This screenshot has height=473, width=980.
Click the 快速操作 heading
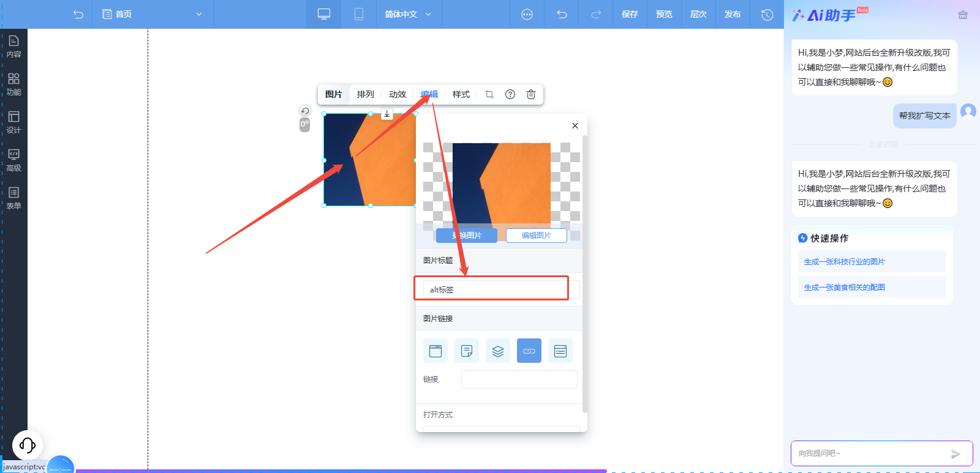pos(829,238)
